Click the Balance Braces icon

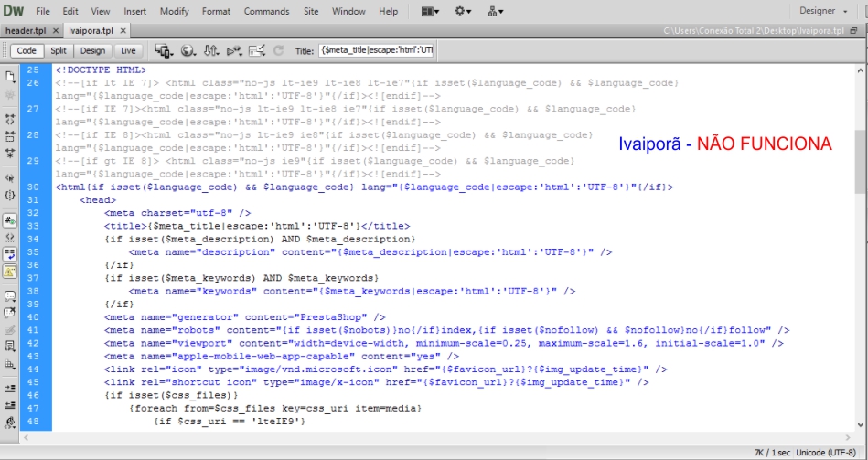point(9,195)
